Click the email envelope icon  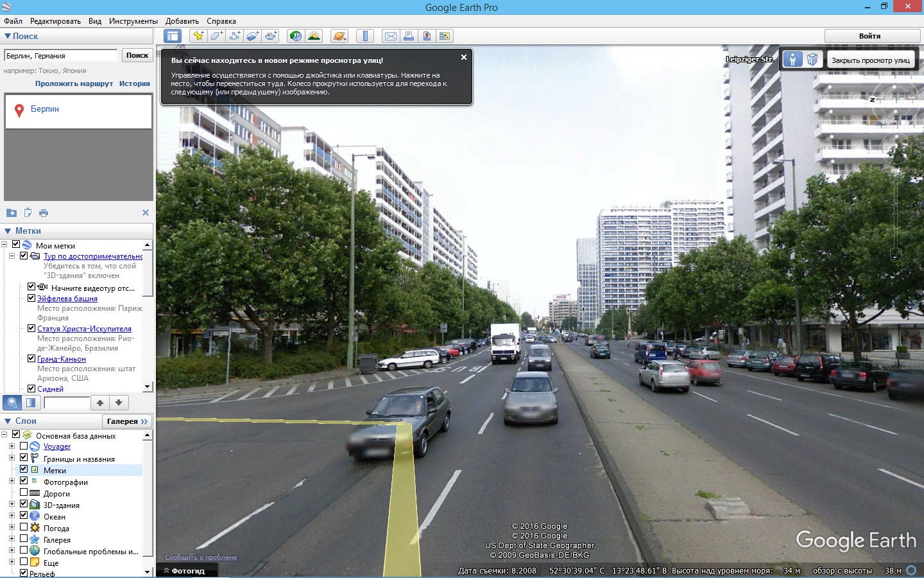pyautogui.click(x=390, y=36)
